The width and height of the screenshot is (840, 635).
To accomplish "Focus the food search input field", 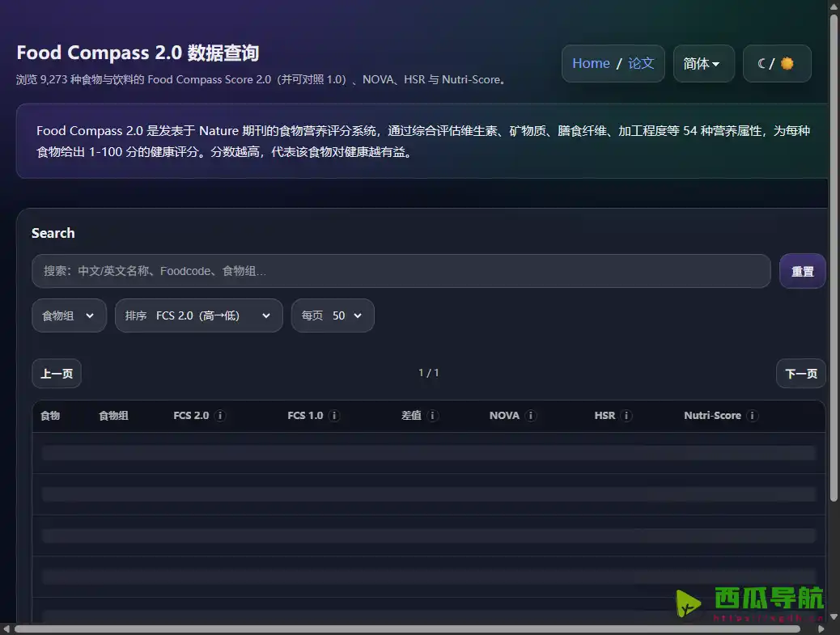I will point(401,271).
